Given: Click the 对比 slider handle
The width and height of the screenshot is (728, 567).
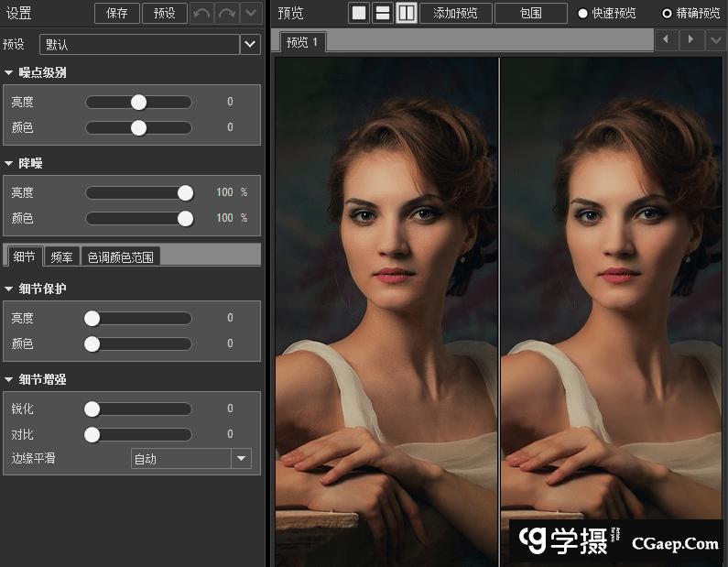Looking at the screenshot, I should [92, 435].
